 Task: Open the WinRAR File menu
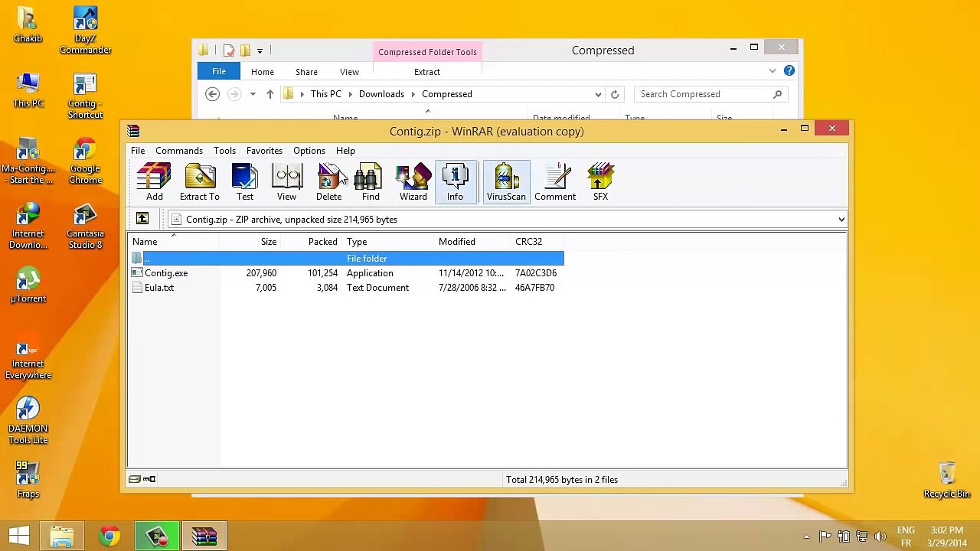tap(138, 151)
